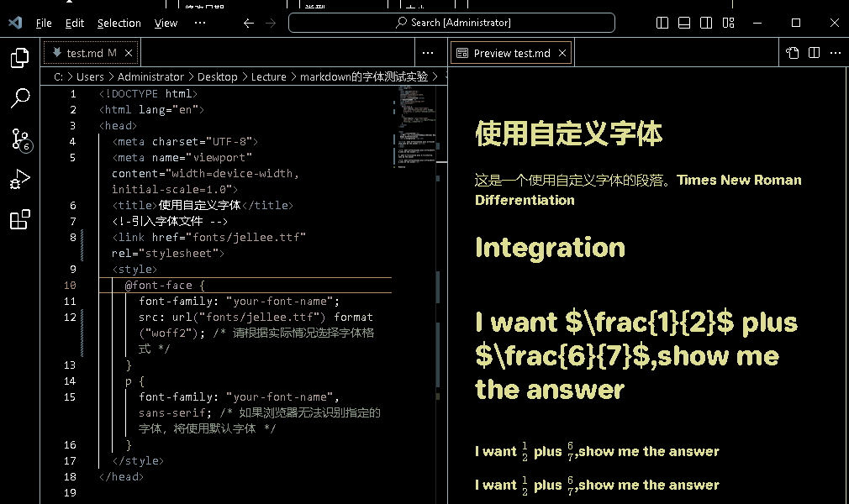The width and height of the screenshot is (849, 504).
Task: Click the 使用自定义字体 heading in preview
Action: [x=568, y=134]
